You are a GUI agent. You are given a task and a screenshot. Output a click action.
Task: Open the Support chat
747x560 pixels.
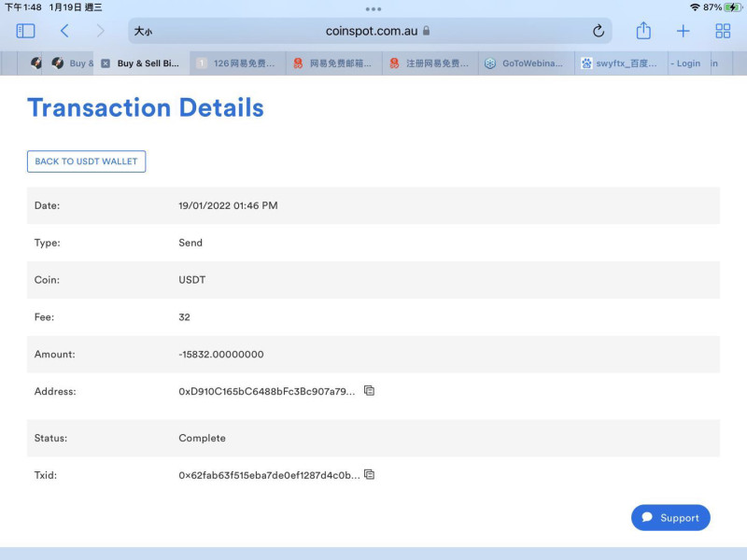(x=670, y=518)
